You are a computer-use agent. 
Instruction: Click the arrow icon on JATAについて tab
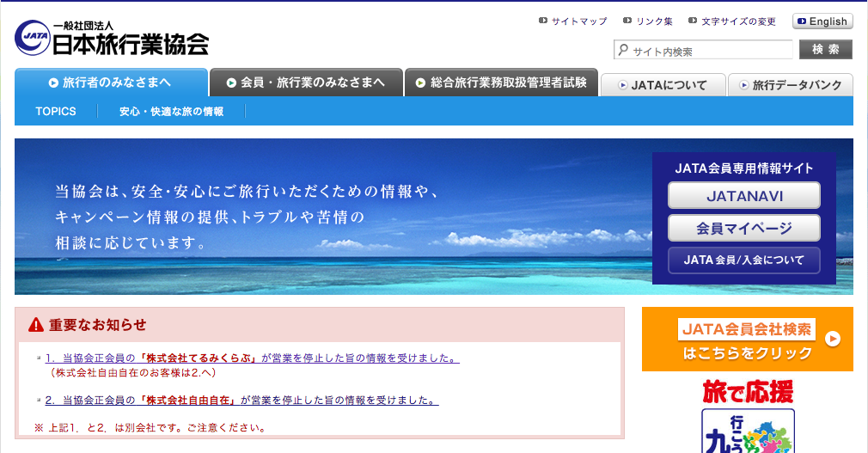[623, 85]
